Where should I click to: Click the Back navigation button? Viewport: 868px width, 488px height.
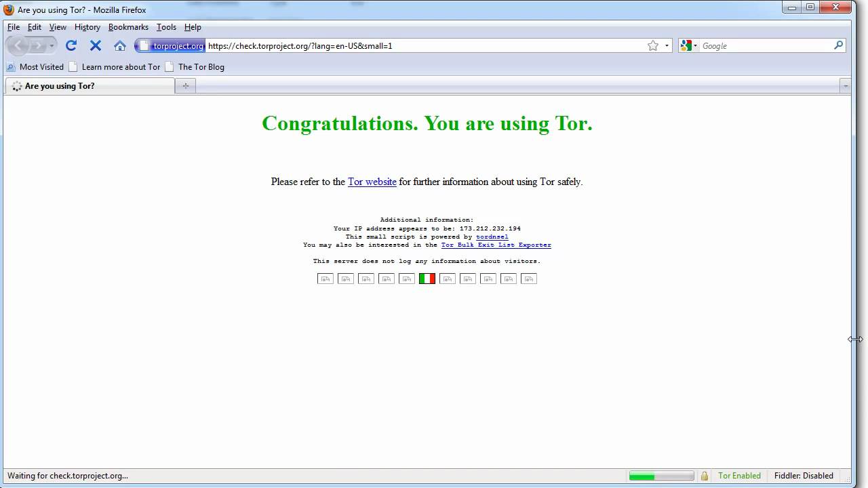(18, 45)
